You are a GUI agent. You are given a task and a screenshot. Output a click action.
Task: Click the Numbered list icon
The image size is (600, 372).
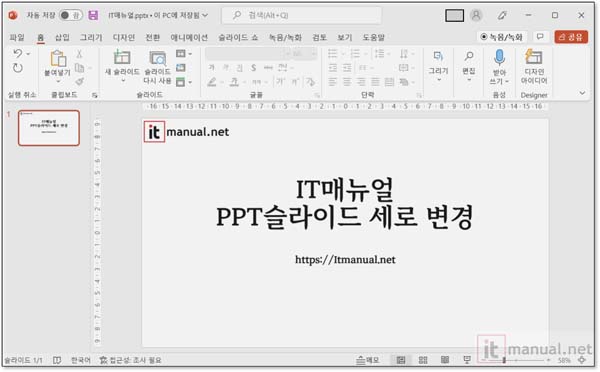tap(355, 54)
